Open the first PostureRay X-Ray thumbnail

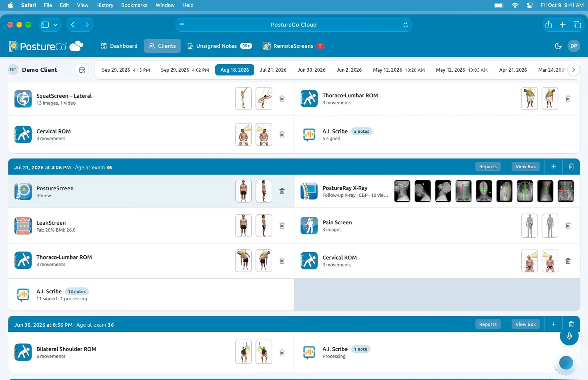coord(402,191)
